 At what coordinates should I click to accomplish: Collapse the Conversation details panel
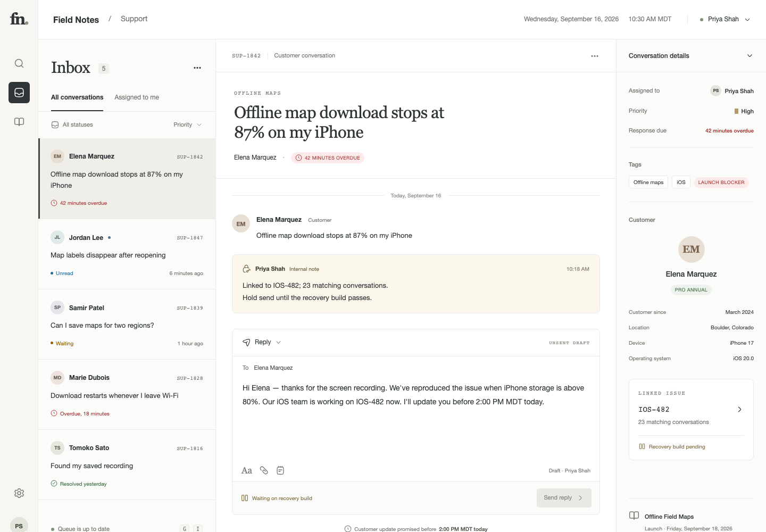click(750, 56)
